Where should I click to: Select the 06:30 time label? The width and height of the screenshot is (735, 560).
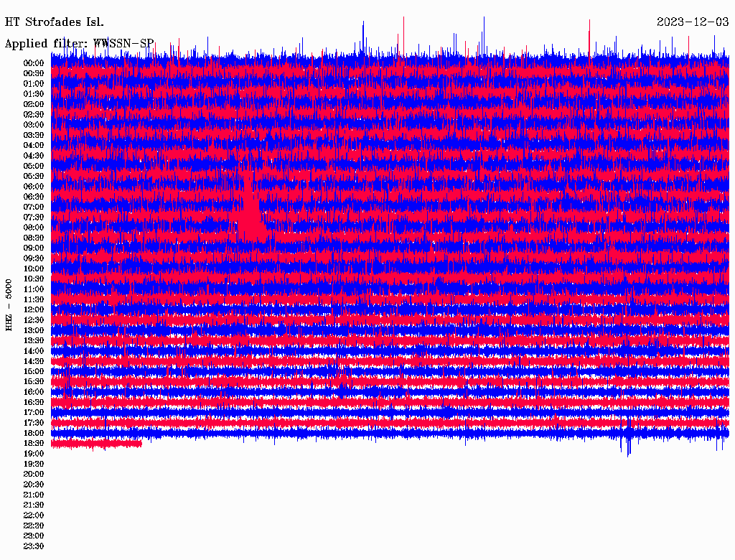pyautogui.click(x=34, y=197)
